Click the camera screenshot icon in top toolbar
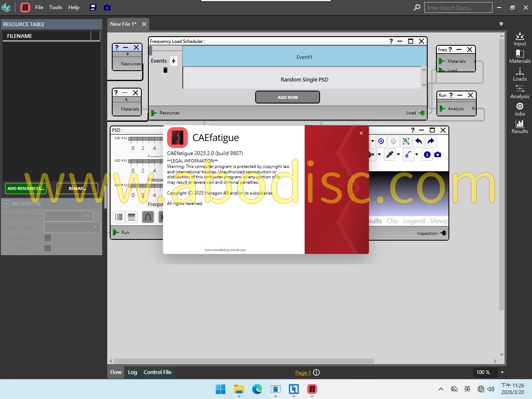 (x=107, y=7)
